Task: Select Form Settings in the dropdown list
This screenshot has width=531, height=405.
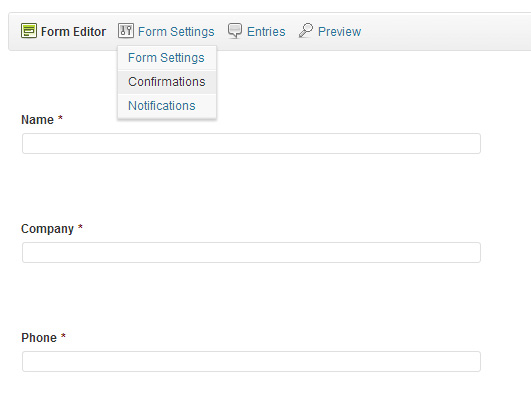Action: click(x=167, y=58)
